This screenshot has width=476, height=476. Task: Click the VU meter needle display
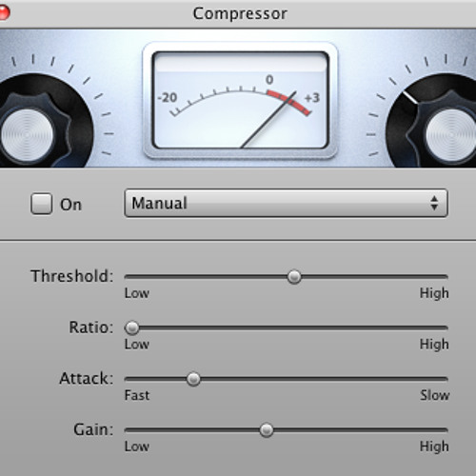coord(240,100)
